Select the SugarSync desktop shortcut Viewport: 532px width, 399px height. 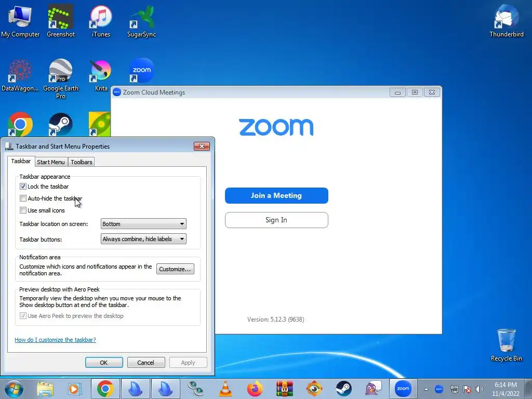tap(141, 20)
